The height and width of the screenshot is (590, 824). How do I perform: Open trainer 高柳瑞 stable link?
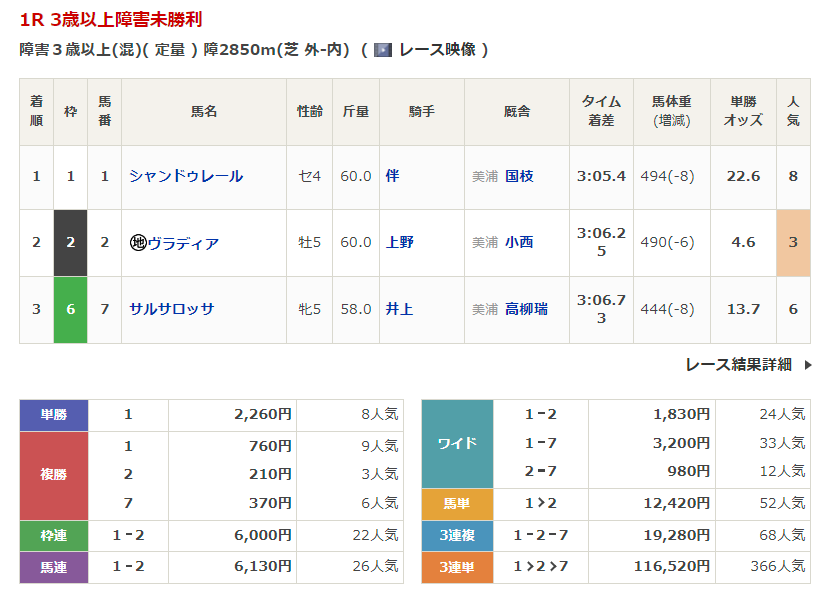pyautogui.click(x=526, y=309)
